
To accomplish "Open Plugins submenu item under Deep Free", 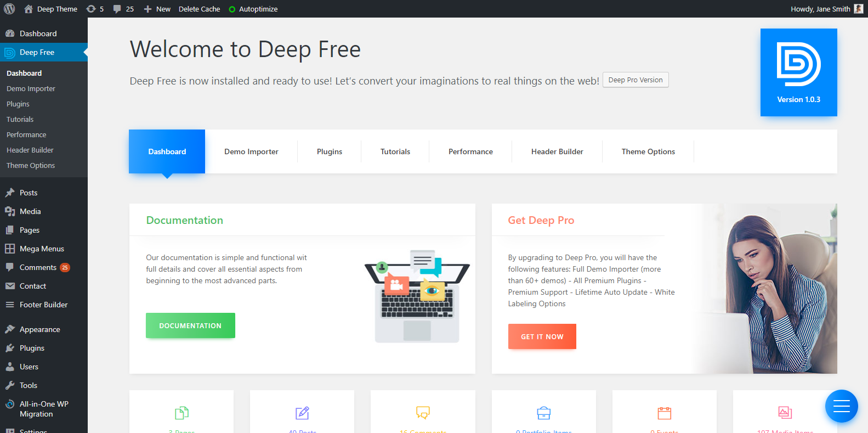I will pyautogui.click(x=18, y=104).
